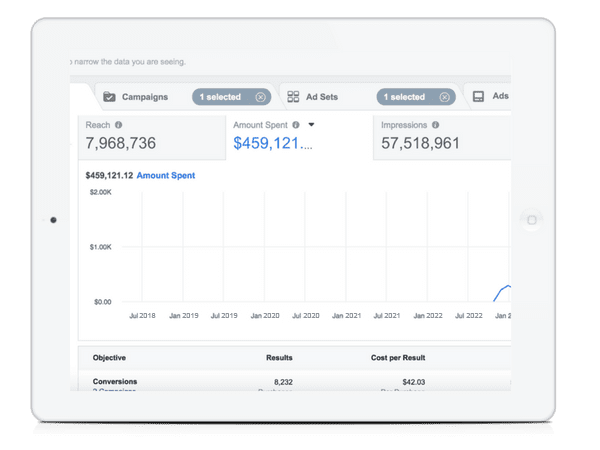
Task: Click the Campaigns folder icon
Action: click(x=109, y=97)
